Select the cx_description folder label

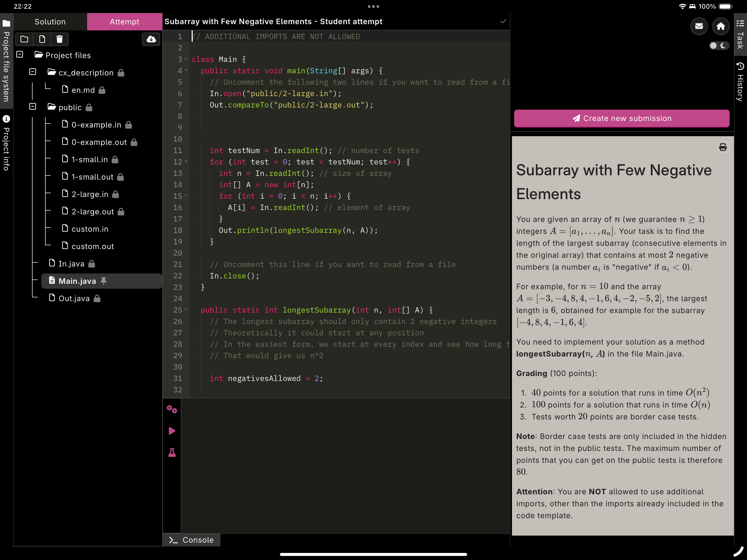tap(86, 72)
